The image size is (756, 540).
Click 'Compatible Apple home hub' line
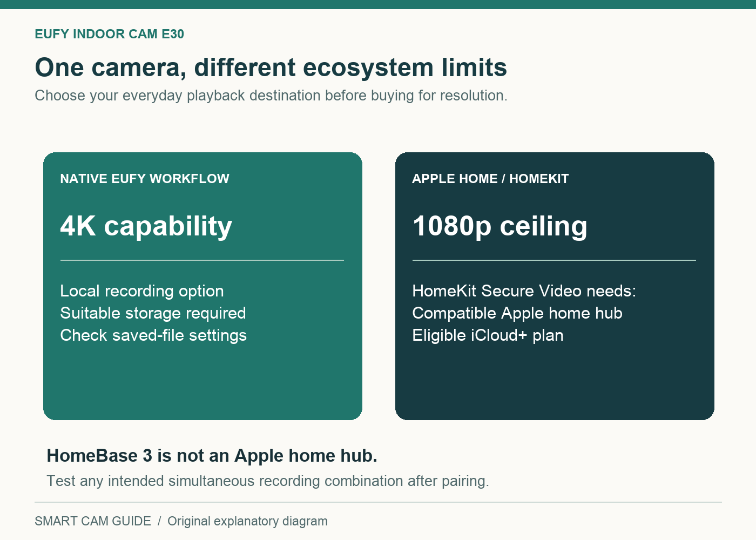[x=517, y=313]
